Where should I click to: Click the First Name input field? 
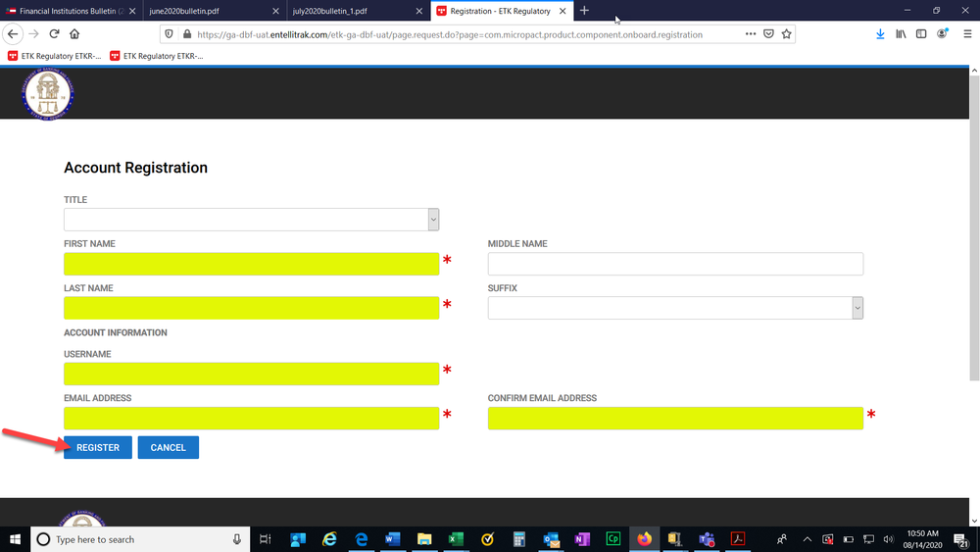tap(251, 264)
